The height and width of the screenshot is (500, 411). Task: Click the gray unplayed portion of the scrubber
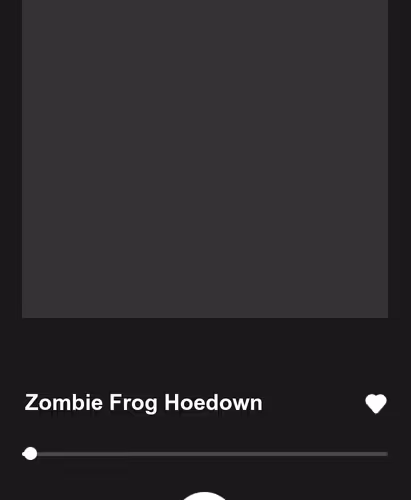[x=213, y=454]
